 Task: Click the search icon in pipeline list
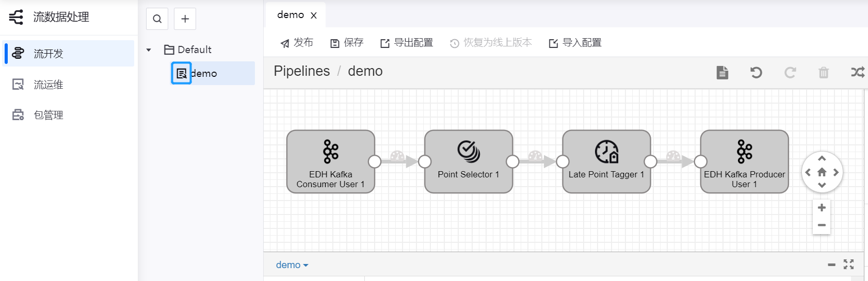[157, 19]
